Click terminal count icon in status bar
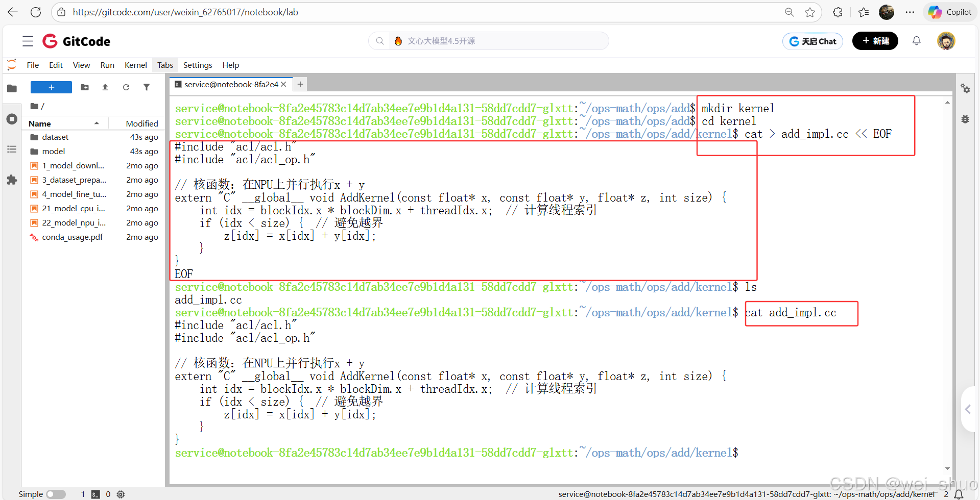Screen dimensions: 980x500 (95, 494)
